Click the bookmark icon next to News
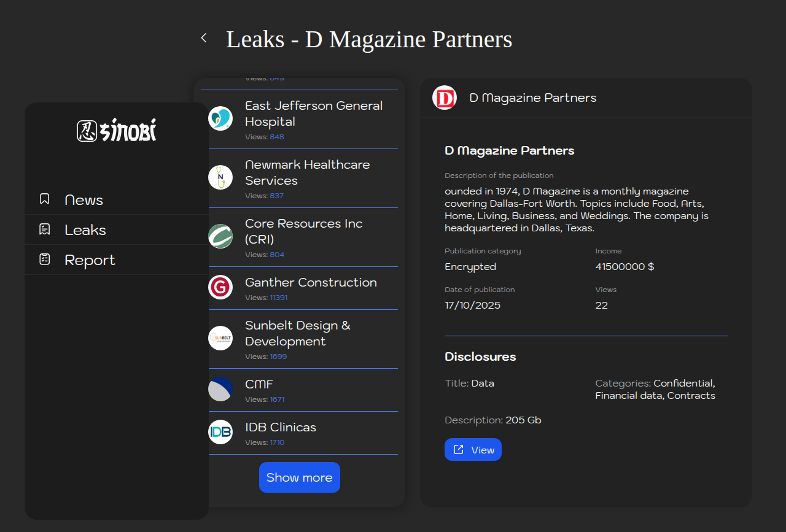786x532 pixels. tap(44, 199)
